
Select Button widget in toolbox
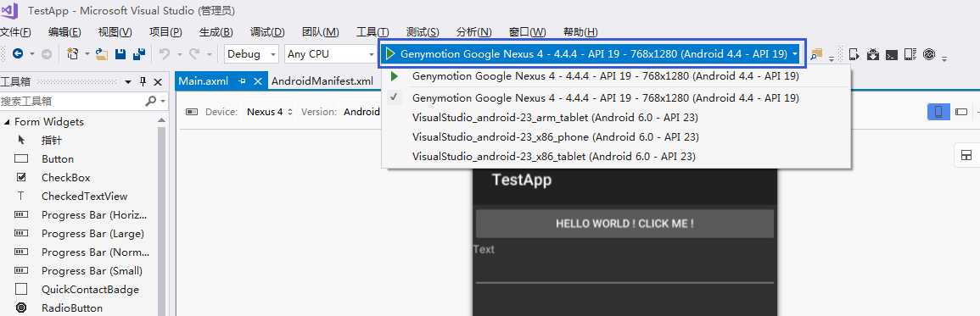point(58,158)
